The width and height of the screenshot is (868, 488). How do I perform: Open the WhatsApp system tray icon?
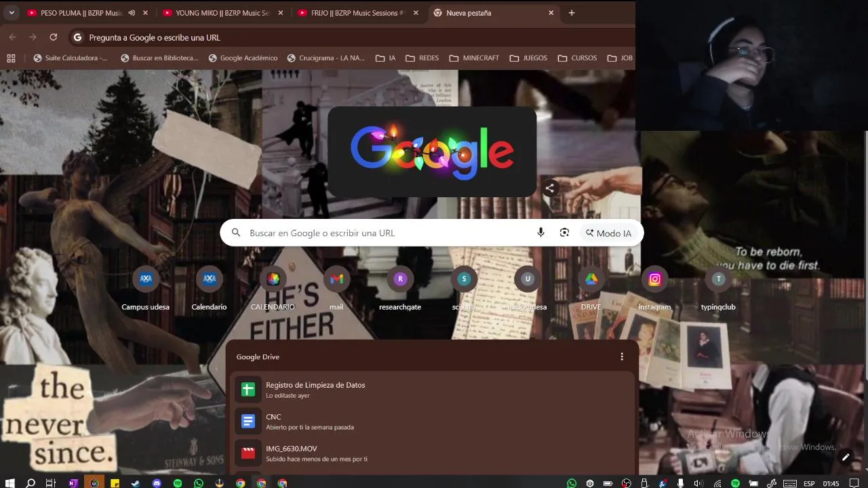[572, 483]
